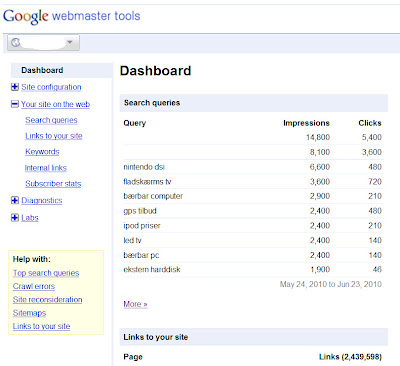Click the Dashboard page heading
This screenshot has height=366, width=400.
156,71
